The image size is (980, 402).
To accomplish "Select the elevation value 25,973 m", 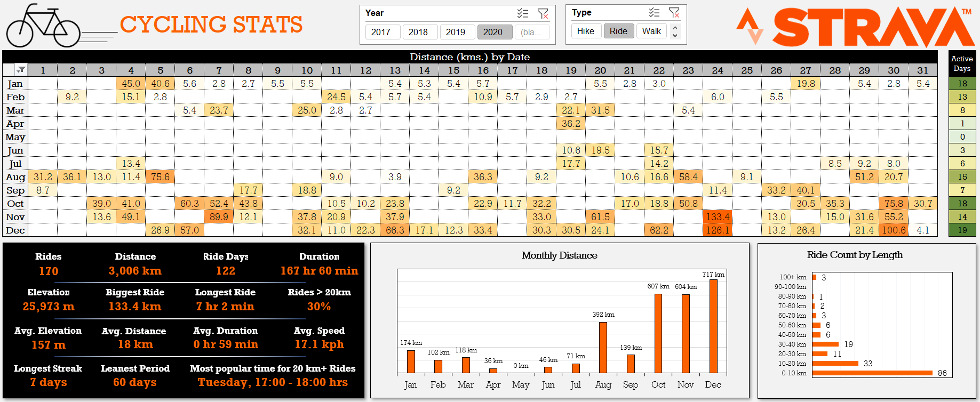I will click(49, 307).
